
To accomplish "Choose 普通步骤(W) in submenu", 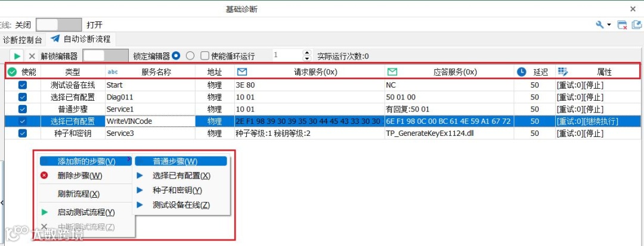I will [181, 161].
